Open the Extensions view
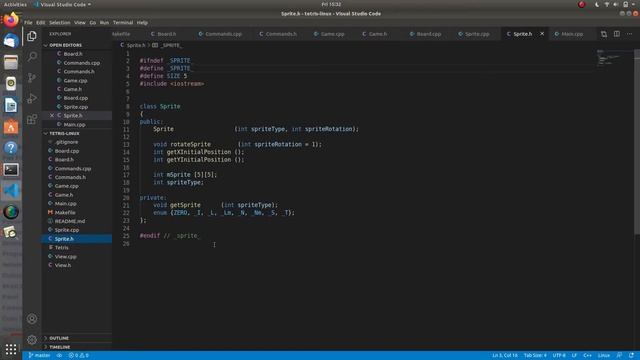Image resolution: width=640 pixels, height=360 pixels. tap(32, 119)
